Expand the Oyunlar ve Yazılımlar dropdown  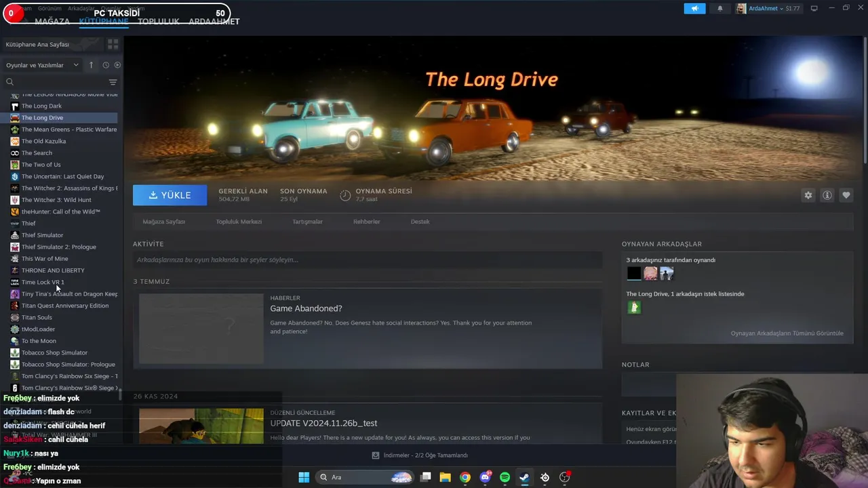(x=42, y=65)
